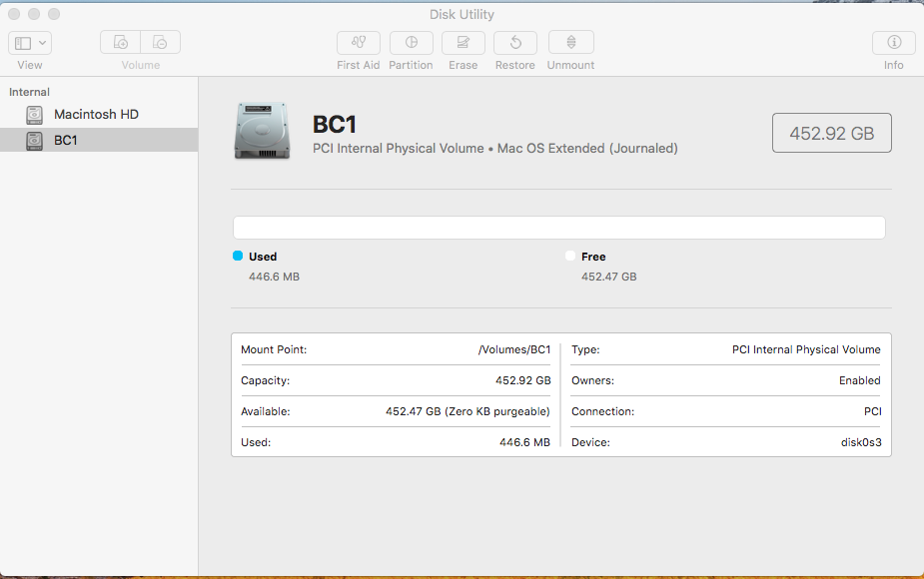Choose the Restore arrow tool
This screenshot has width=924, height=579.
[x=515, y=42]
